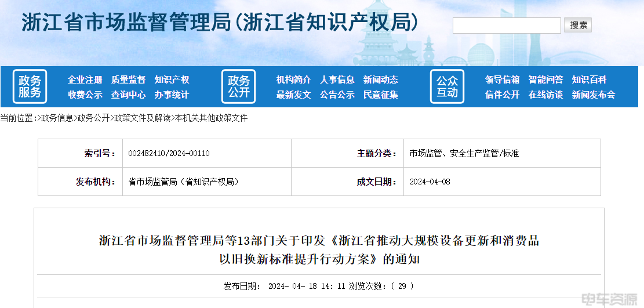Open the 办事统计 menu link
Image resolution: width=644 pixels, height=308 pixels.
pyautogui.click(x=172, y=95)
